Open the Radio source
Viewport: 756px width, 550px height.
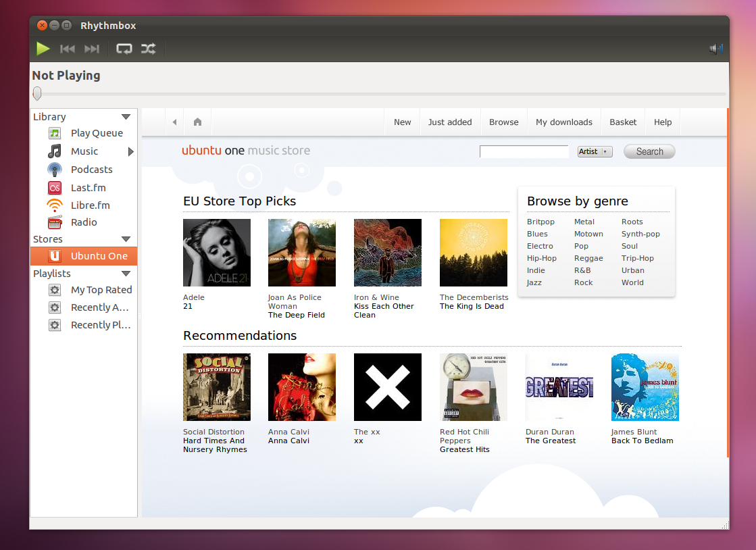[84, 222]
